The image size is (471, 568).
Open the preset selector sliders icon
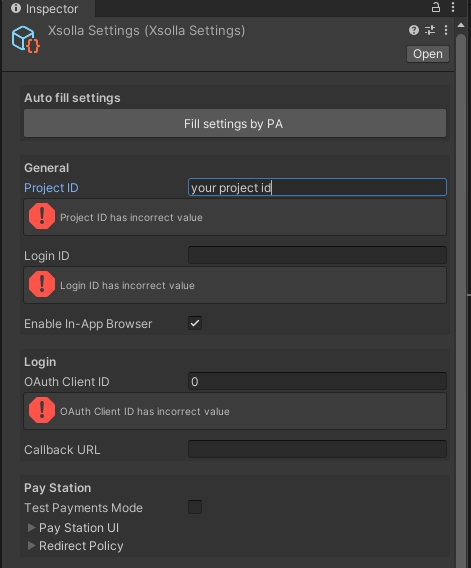(x=430, y=30)
